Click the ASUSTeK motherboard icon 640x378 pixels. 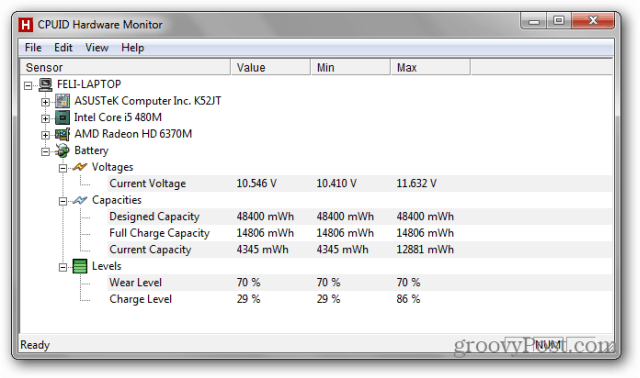pos(62,101)
